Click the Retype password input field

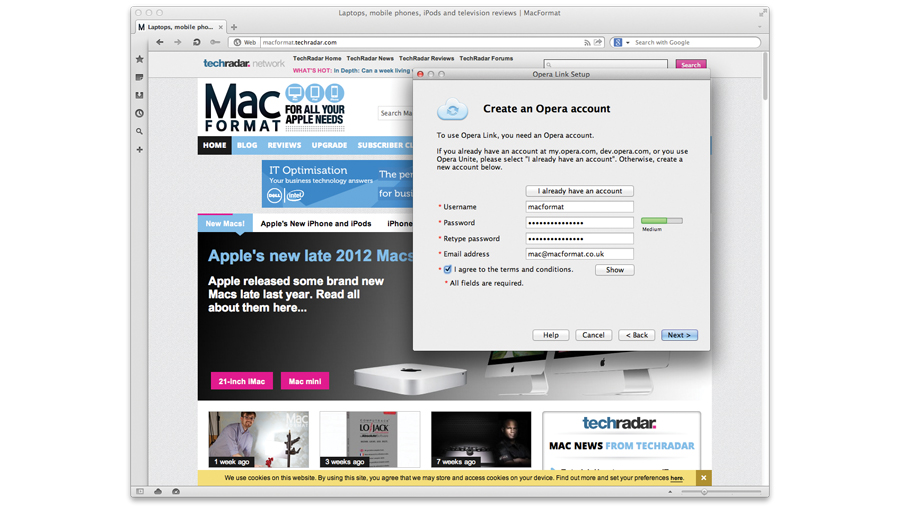click(x=580, y=239)
